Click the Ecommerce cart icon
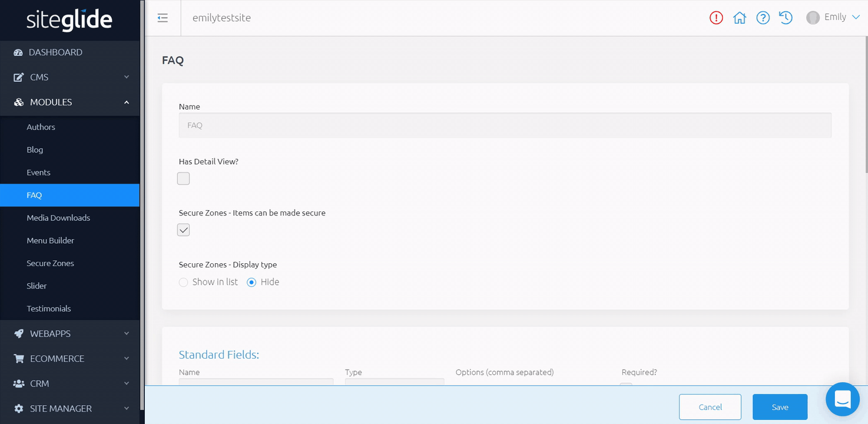Screen dimensions: 868x424 (18, 358)
